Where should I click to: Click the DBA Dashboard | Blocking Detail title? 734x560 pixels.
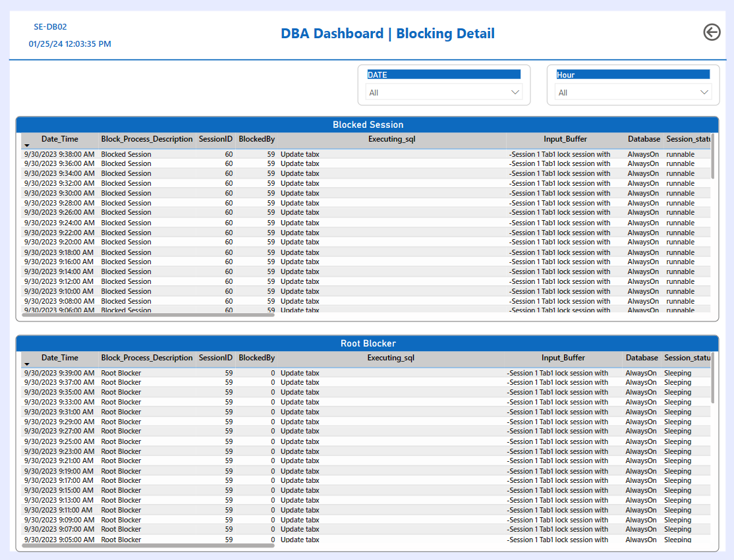click(387, 33)
